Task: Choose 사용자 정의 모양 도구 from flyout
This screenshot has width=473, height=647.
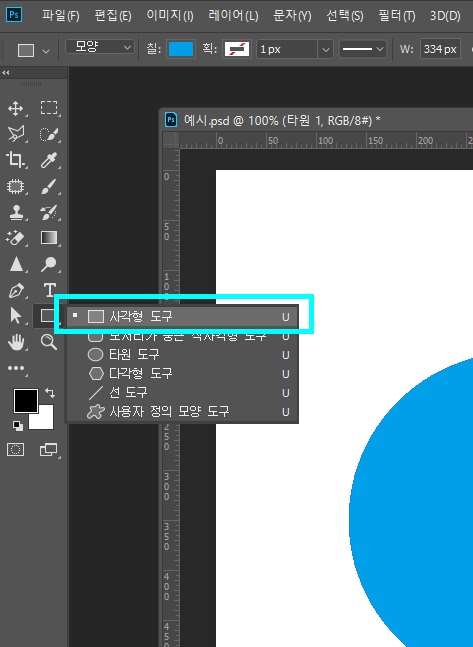Action: pyautogui.click(x=182, y=411)
